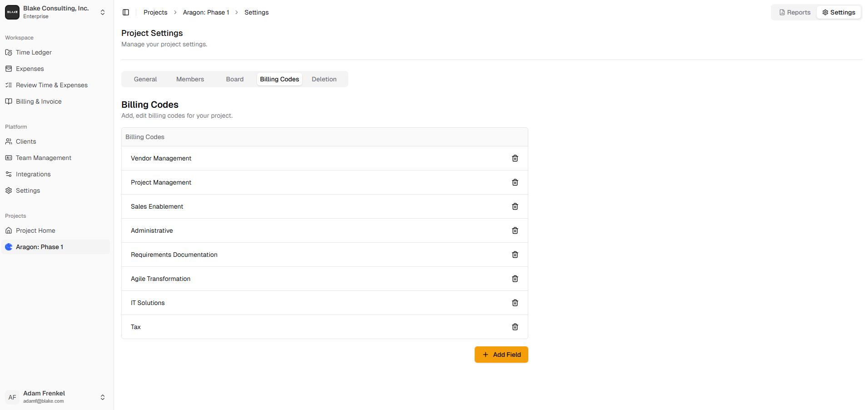Click the Requirements Documentation code name

[174, 255]
